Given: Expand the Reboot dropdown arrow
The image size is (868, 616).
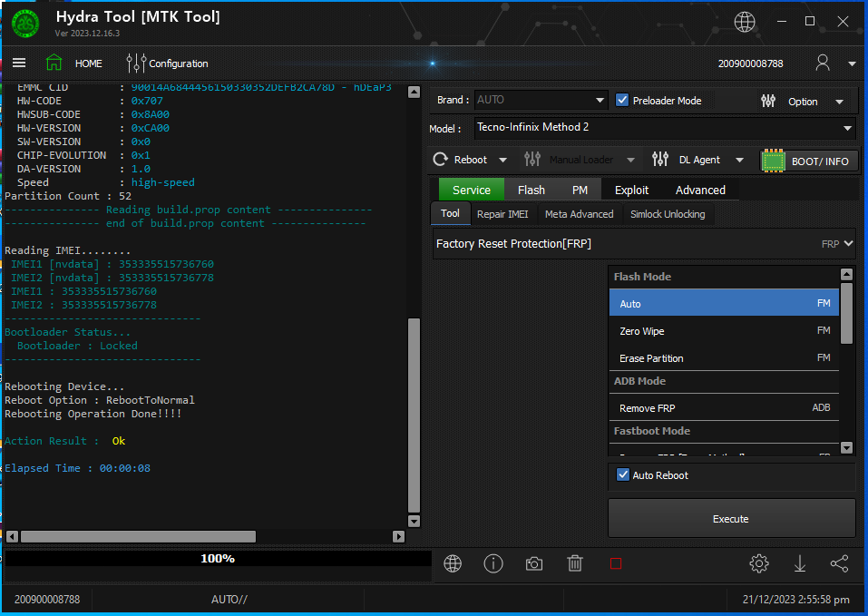Looking at the screenshot, I should tap(502, 160).
